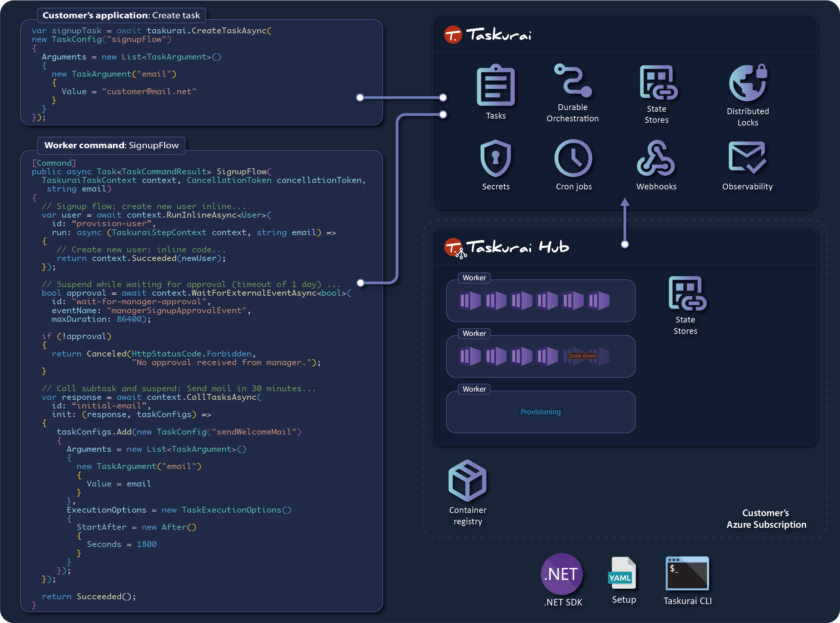Open the Taskurai CLI terminal icon
Image resolution: width=840 pixels, height=623 pixels.
coord(687,573)
